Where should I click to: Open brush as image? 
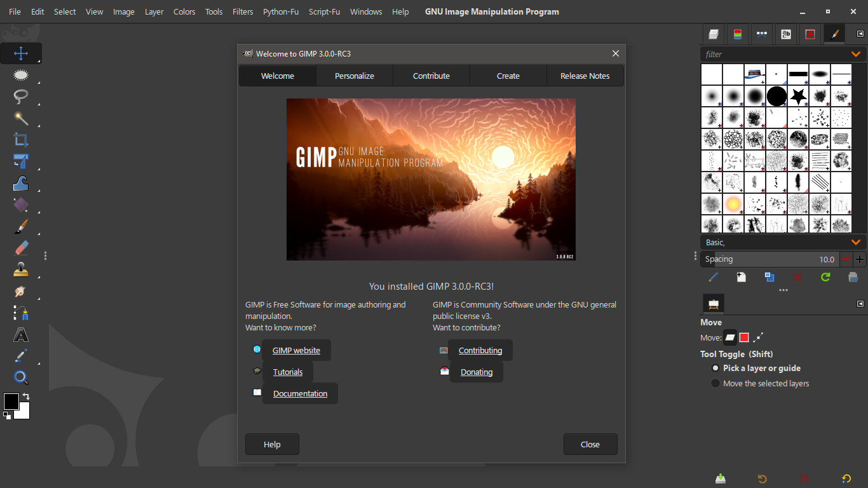(853, 277)
